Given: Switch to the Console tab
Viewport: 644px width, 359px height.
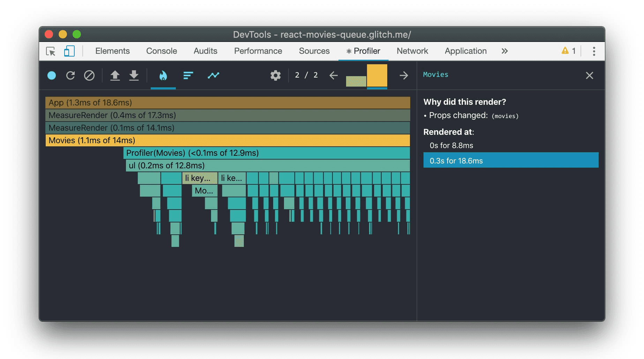Looking at the screenshot, I should 162,51.
